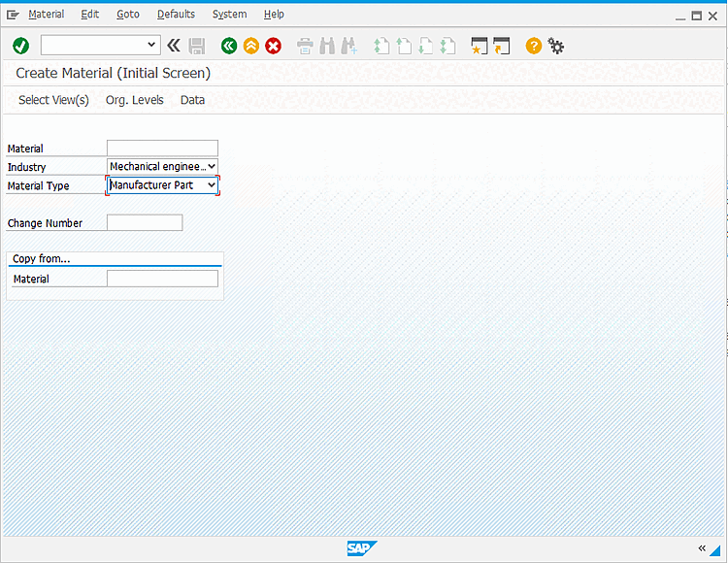The image size is (728, 563).
Task: Click the Create New Session icon
Action: (480, 46)
